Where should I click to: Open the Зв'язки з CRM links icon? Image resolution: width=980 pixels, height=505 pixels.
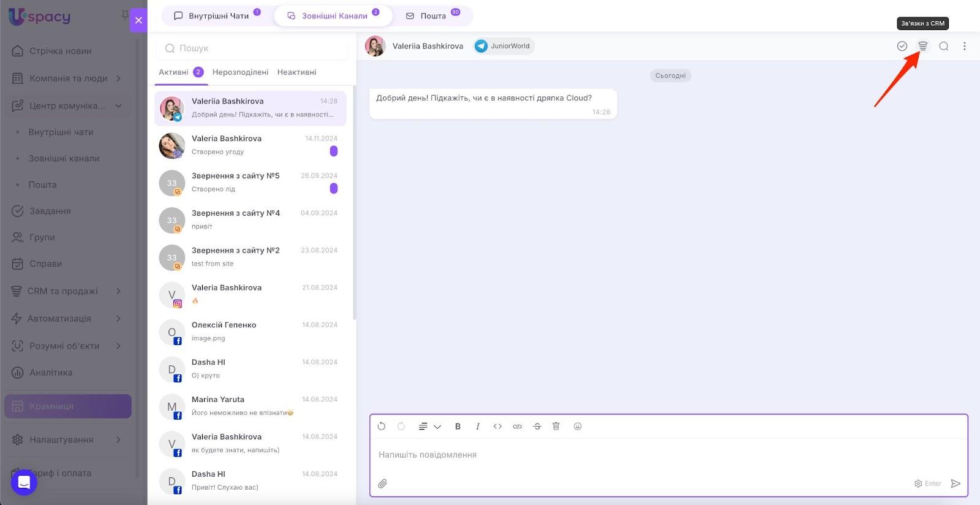[x=922, y=46]
